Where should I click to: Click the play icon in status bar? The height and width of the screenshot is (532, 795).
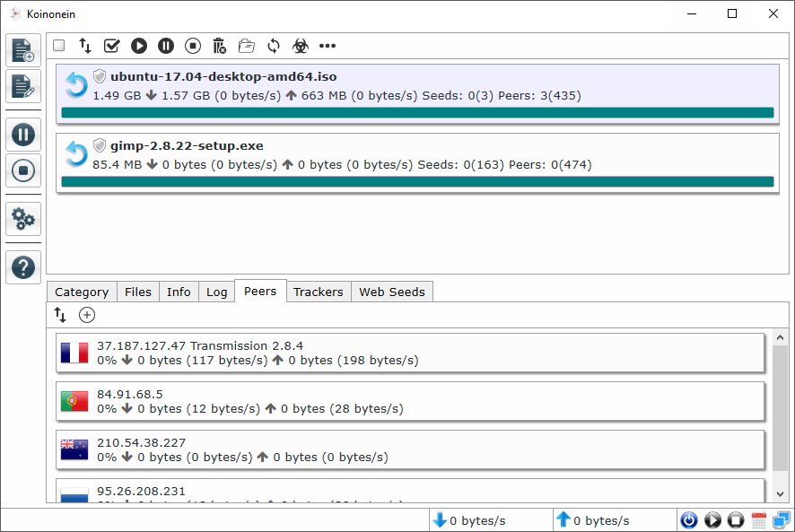(x=712, y=520)
